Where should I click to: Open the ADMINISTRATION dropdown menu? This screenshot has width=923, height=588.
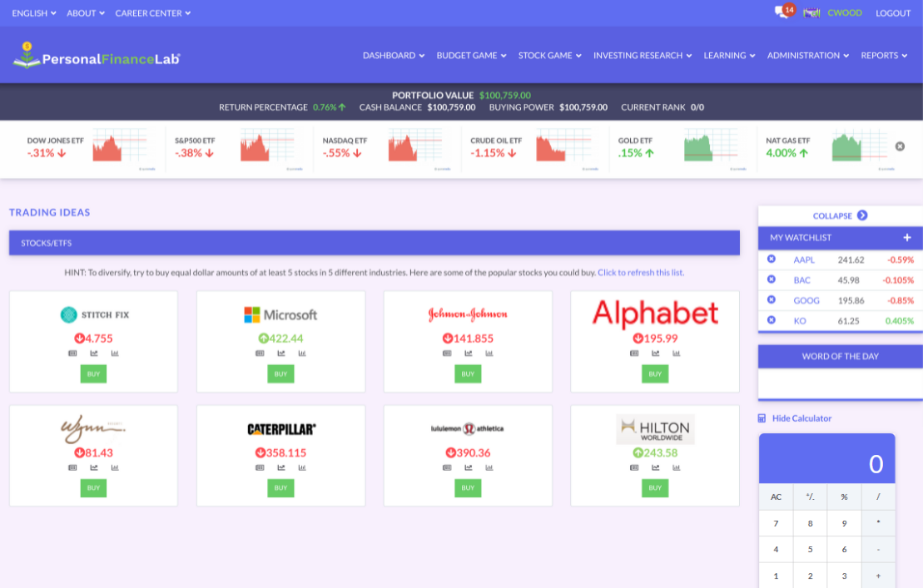point(808,55)
